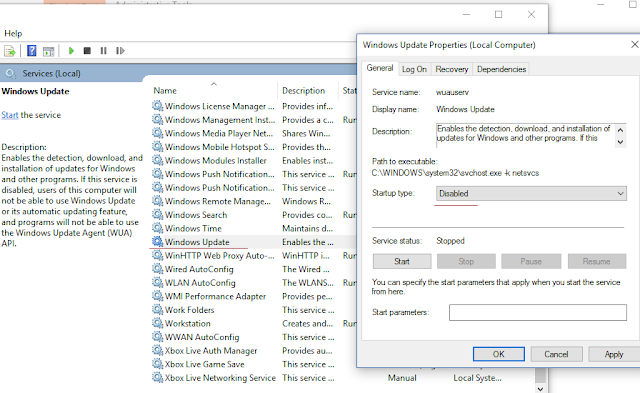This screenshot has width=640, height=393.
Task: Click the gear icon for Xbox Live Networking Service
Action: [x=158, y=377]
